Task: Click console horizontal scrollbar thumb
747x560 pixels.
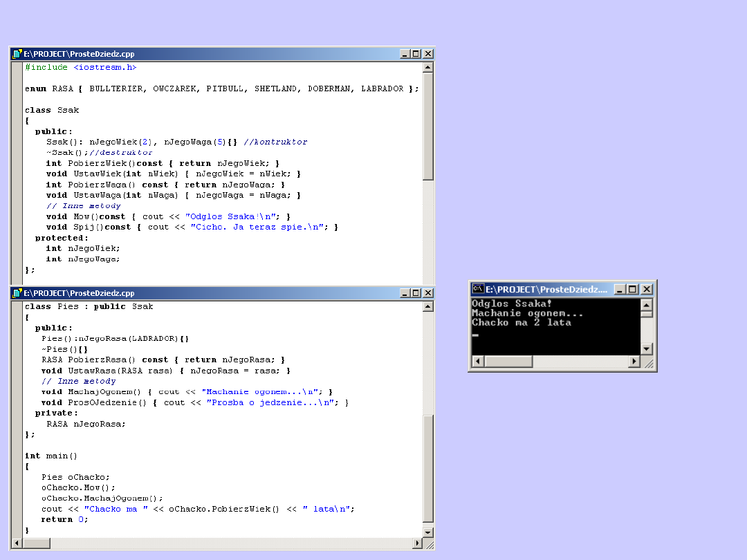Action: tap(508, 362)
